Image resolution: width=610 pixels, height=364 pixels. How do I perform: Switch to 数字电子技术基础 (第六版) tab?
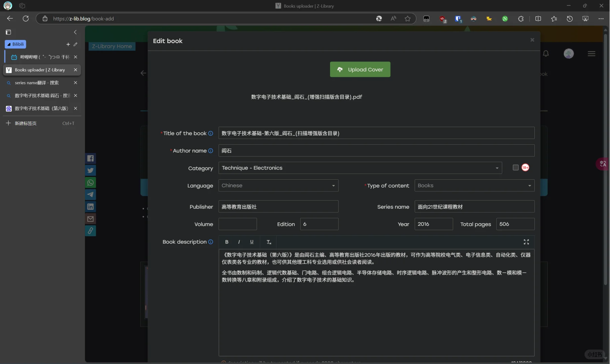point(42,108)
